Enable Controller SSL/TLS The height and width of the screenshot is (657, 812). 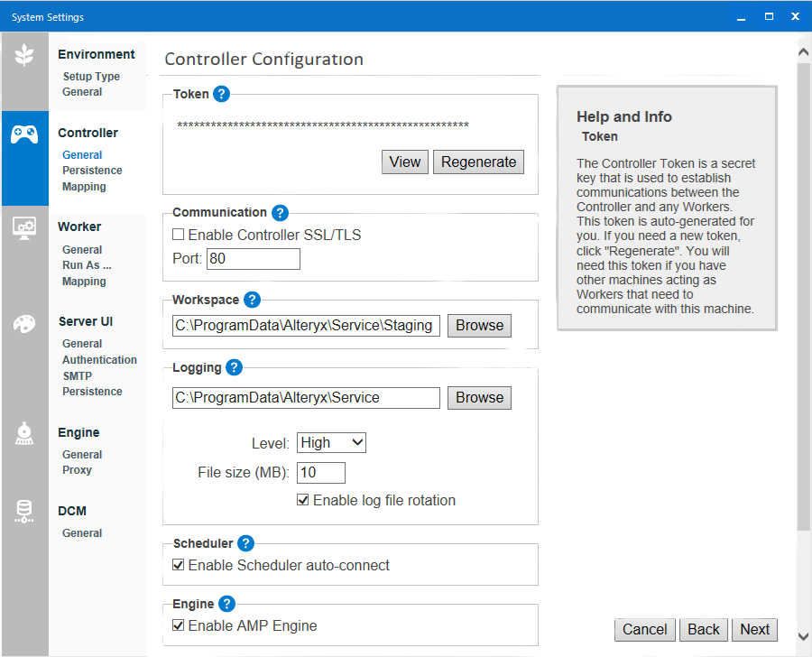click(x=178, y=234)
